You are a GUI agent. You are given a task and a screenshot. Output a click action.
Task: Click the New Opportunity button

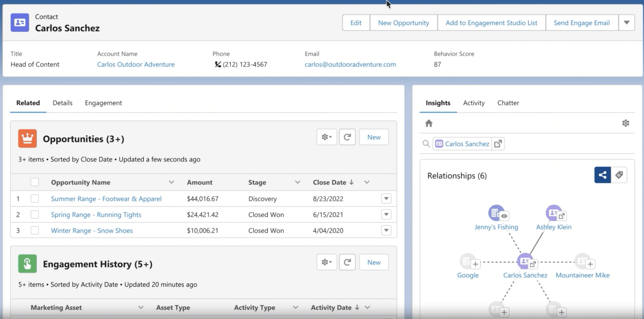coord(403,22)
